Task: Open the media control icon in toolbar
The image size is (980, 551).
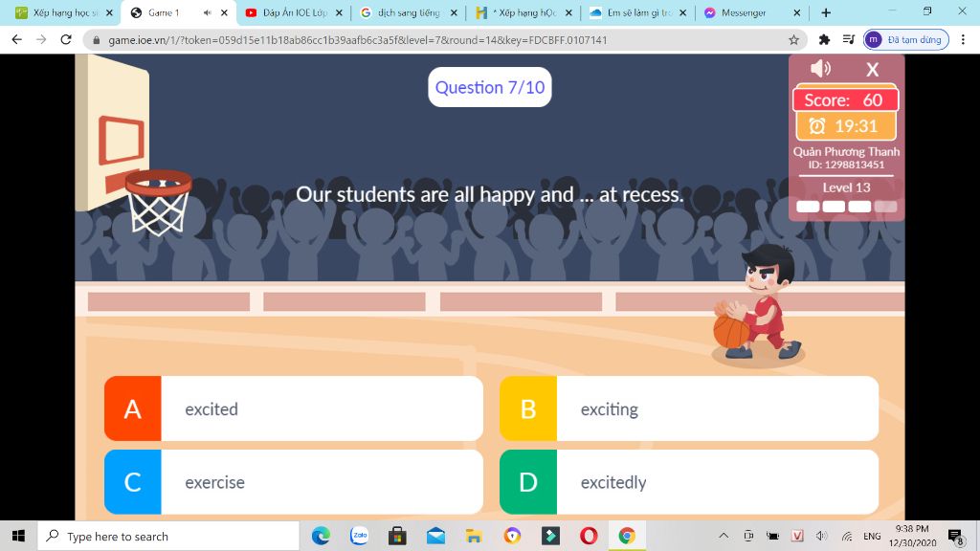Action: [x=848, y=39]
